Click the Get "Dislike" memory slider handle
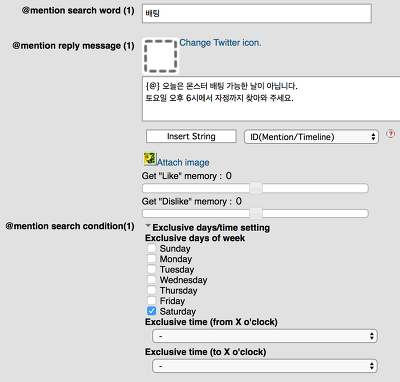 click(x=256, y=213)
